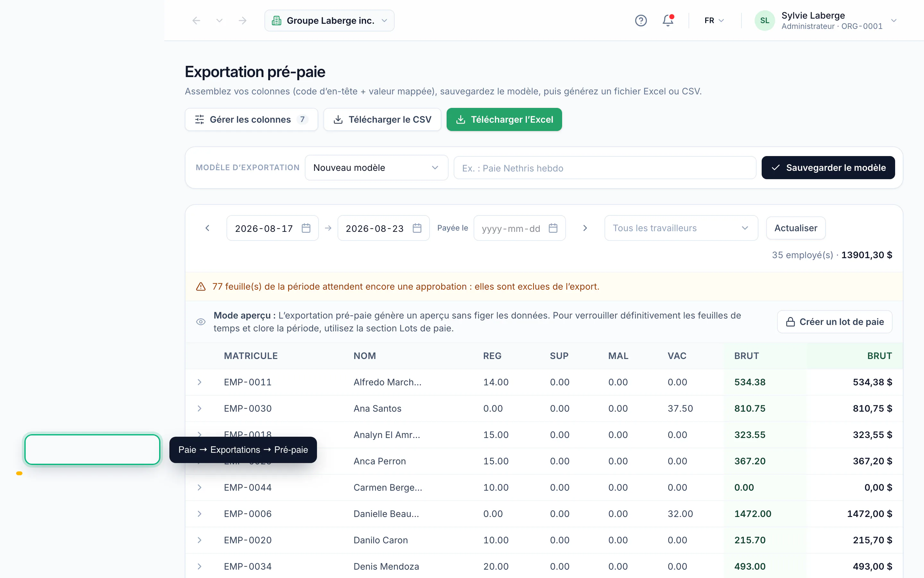The image size is (924, 578).
Task: Open Sylvie Laberge account menu
Action: [x=826, y=21]
